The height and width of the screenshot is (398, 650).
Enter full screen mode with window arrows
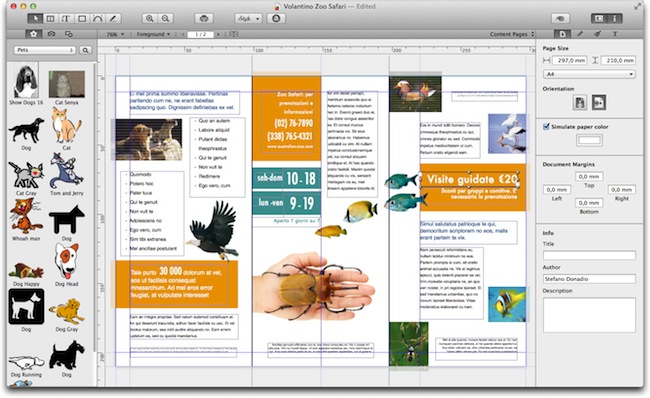click(637, 6)
